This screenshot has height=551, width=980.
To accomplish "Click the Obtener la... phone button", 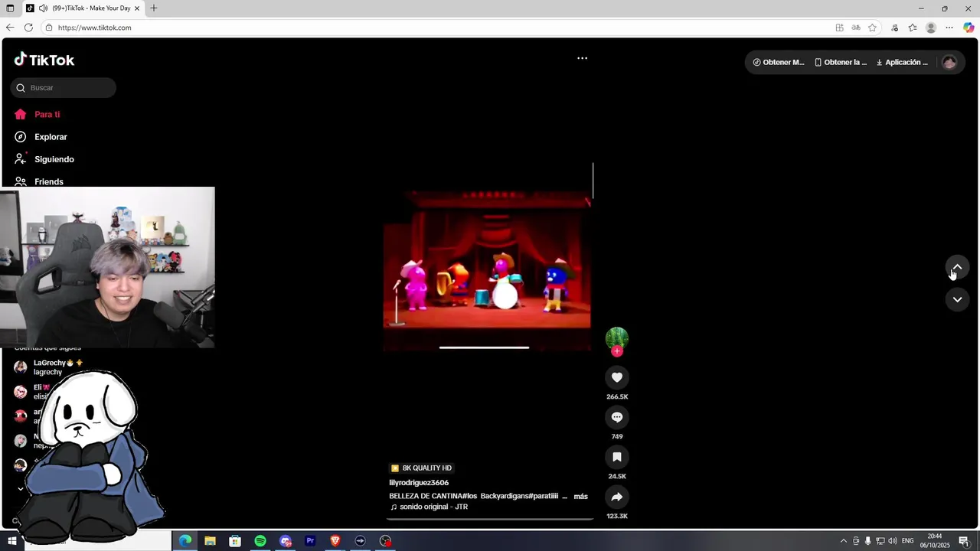I will 841,63.
